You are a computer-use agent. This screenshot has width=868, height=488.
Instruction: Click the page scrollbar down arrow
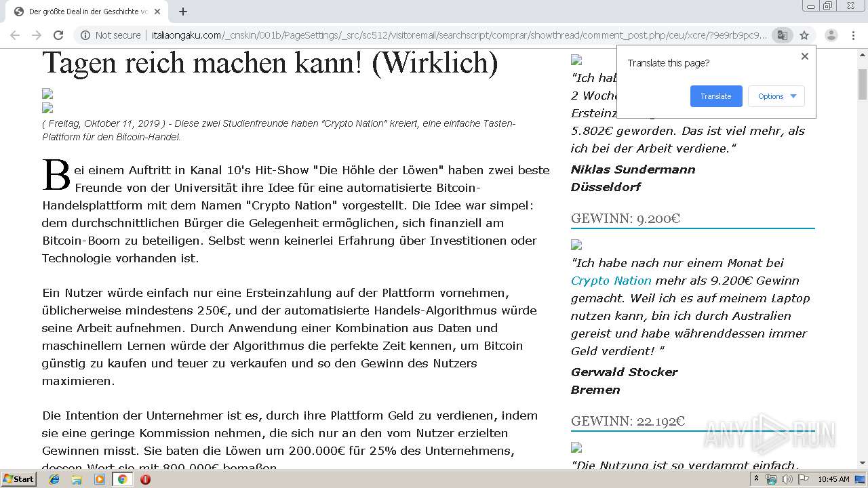(x=863, y=463)
